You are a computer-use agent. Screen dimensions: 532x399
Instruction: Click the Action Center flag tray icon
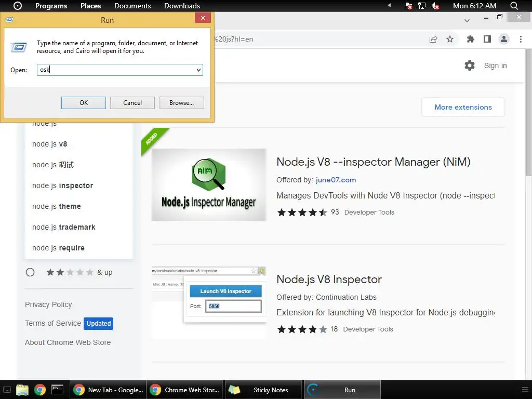[x=408, y=6]
